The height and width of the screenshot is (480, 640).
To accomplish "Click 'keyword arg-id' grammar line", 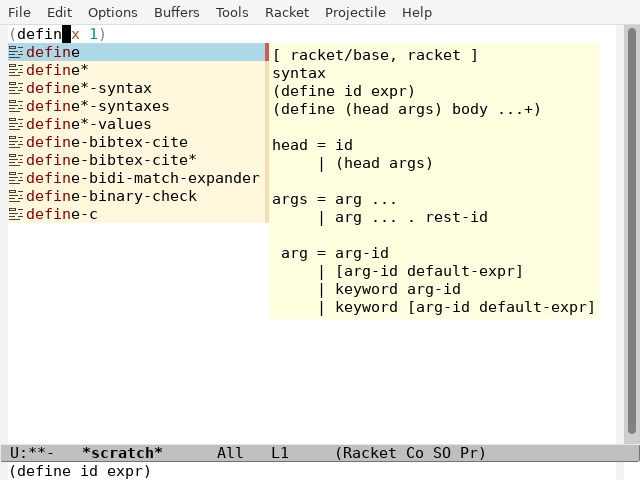I will [x=398, y=289].
